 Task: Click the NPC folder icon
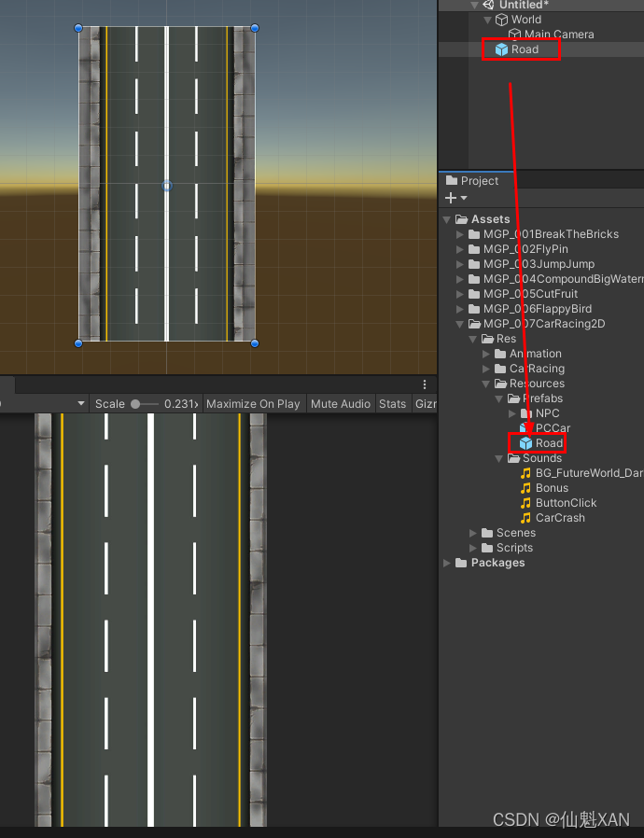pyautogui.click(x=526, y=413)
